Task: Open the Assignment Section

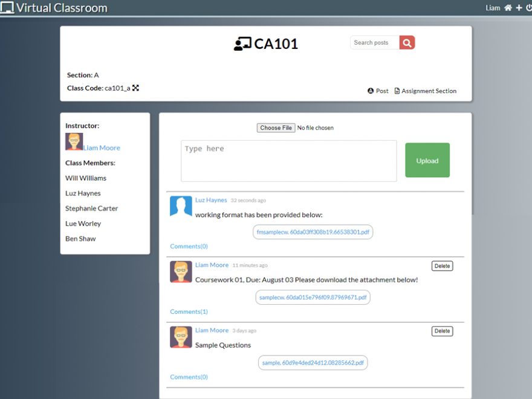Action: click(426, 91)
